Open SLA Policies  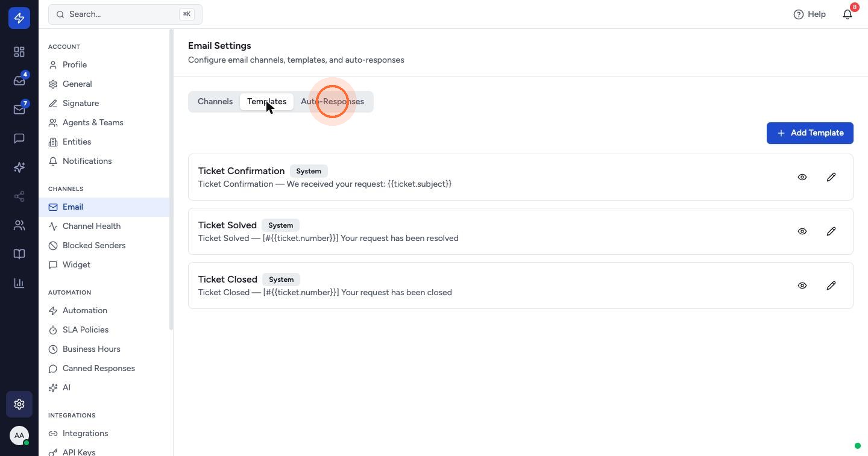click(x=104, y=330)
